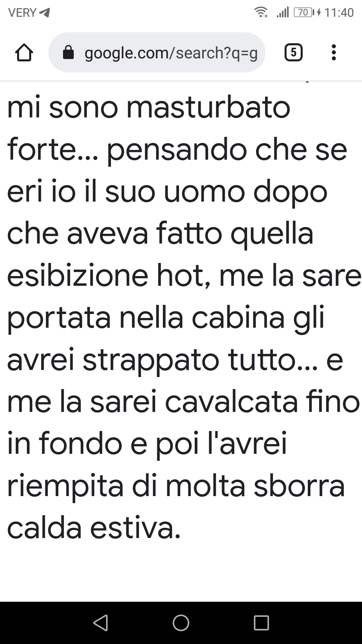Screen dimensions: 362x644
Task: Tap the words 'calda estiva.' at the text end
Action: (94, 528)
